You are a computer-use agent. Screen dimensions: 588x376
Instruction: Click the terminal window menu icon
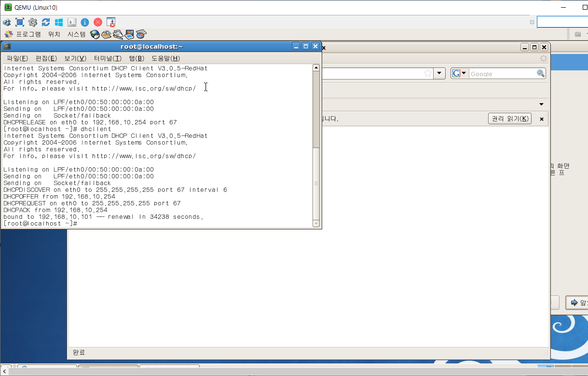tap(7, 46)
